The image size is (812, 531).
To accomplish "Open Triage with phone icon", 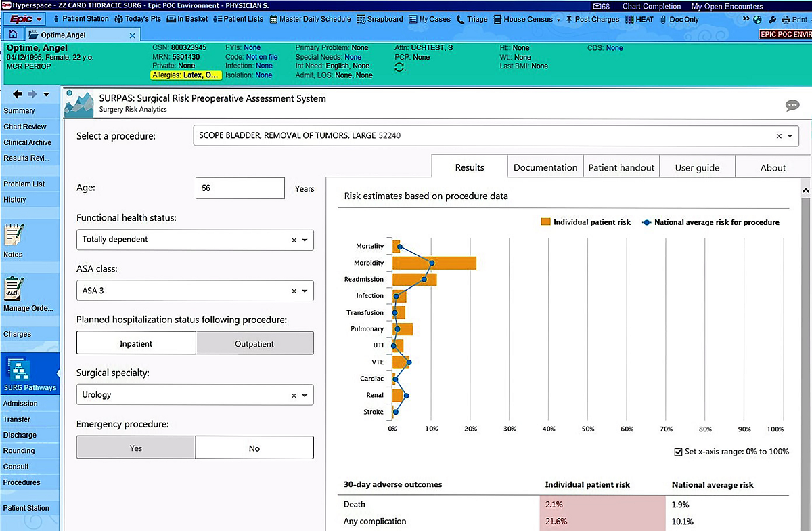I will 472,19.
